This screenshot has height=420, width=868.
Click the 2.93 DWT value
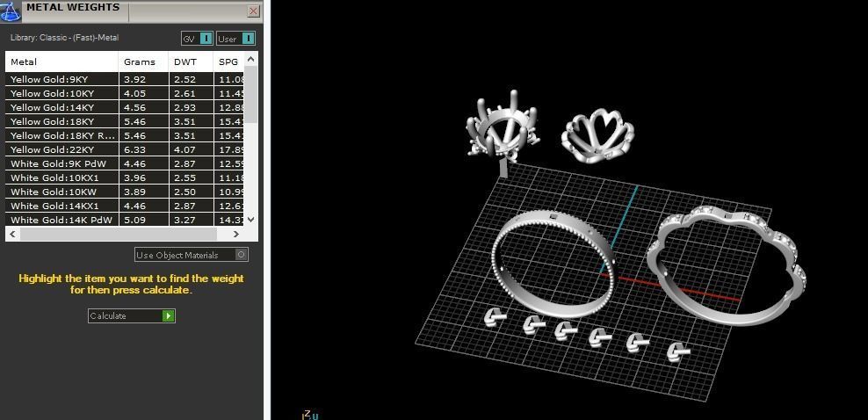[x=184, y=108]
